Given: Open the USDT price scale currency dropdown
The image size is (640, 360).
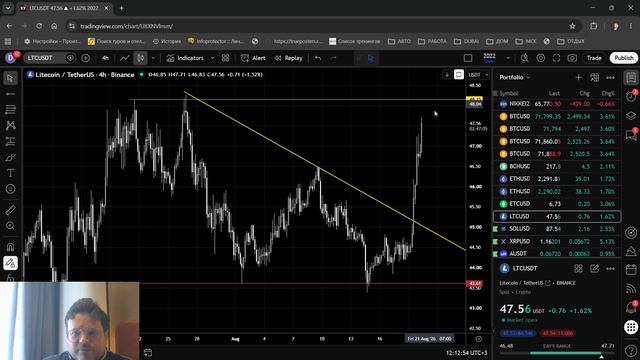Looking at the screenshot, I should pyautogui.click(x=478, y=75).
